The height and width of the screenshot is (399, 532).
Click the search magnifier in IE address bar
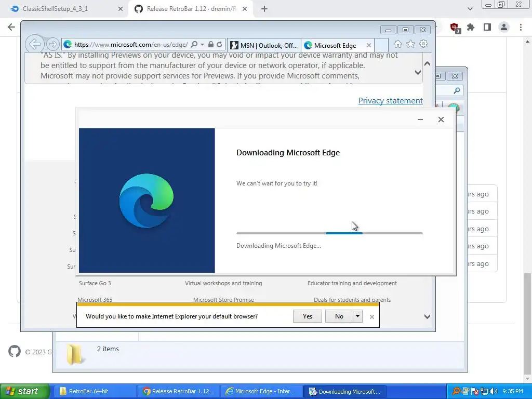(x=194, y=45)
